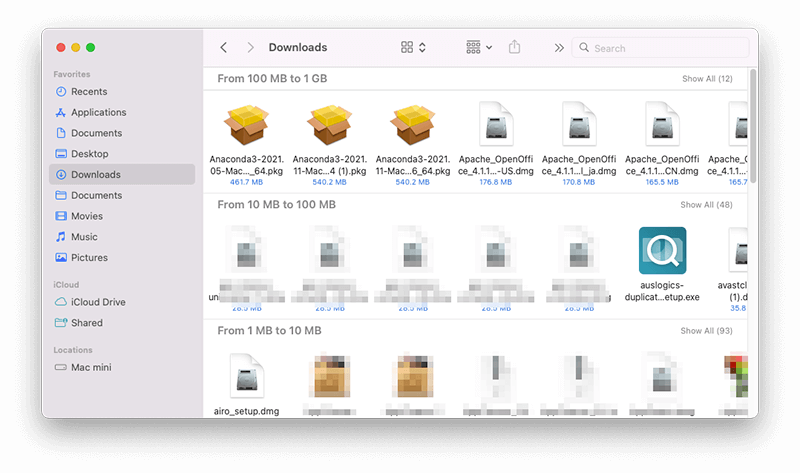Click the magnifying glass search icon
800x473 pixels.
coord(584,47)
